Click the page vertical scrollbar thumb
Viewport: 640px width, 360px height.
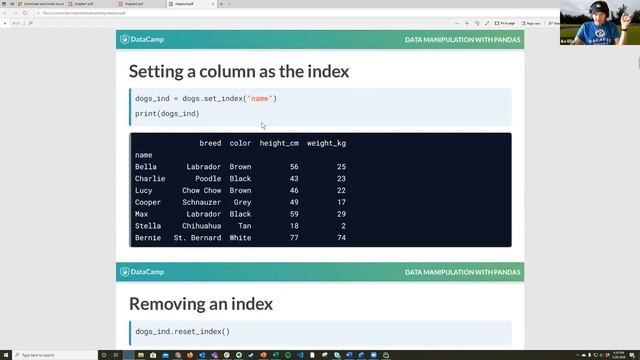(638, 63)
